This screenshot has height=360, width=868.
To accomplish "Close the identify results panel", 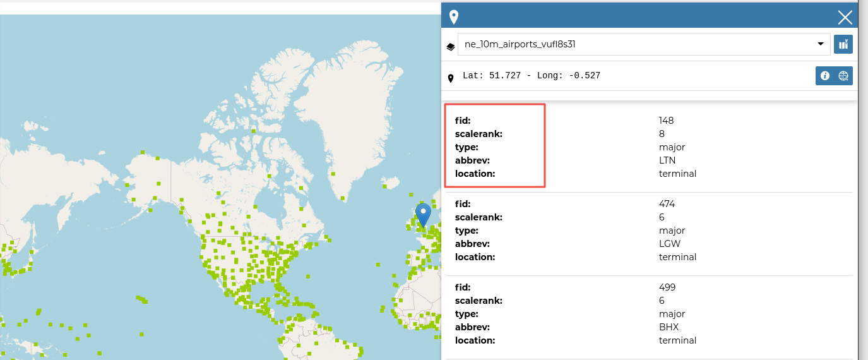I will coord(845,18).
